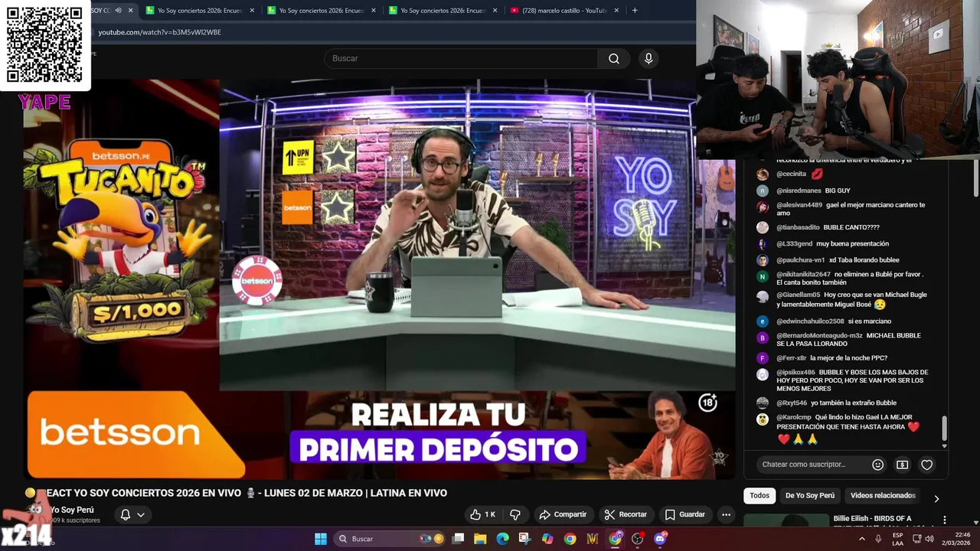
Task: Open more actions ellipsis below video
Action: pos(726,514)
